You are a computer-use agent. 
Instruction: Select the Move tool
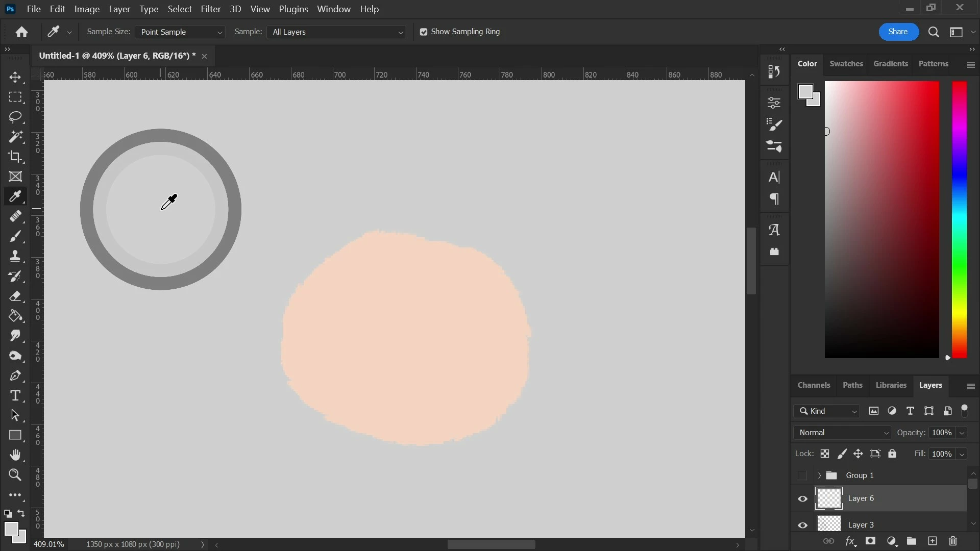15,77
